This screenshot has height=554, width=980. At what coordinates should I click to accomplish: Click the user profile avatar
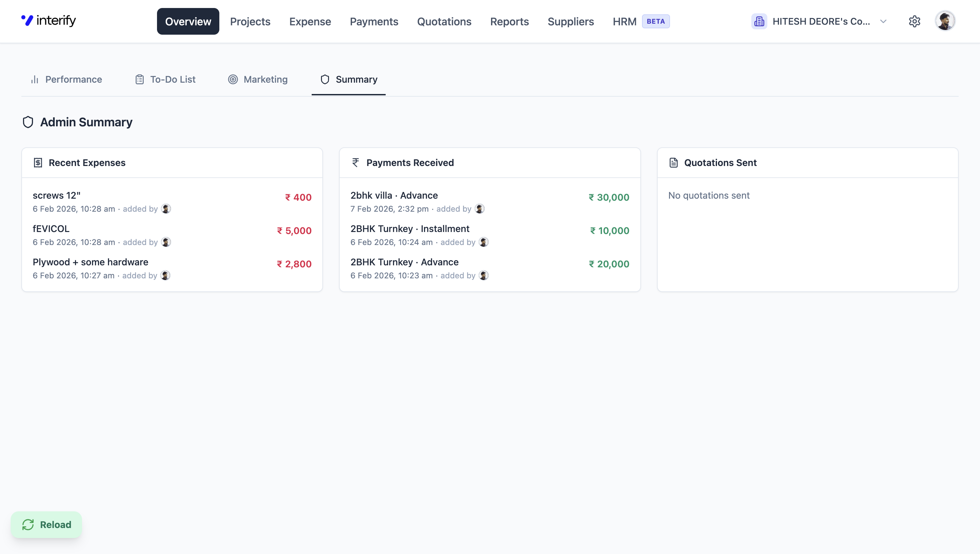point(945,21)
